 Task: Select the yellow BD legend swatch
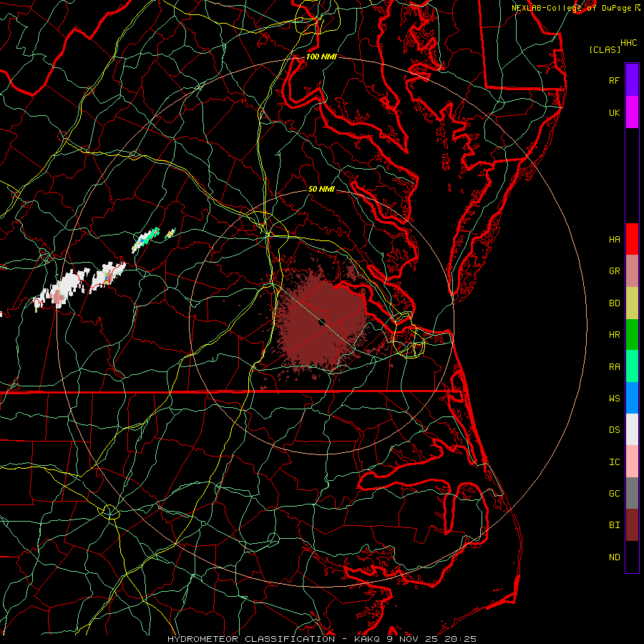point(632,303)
